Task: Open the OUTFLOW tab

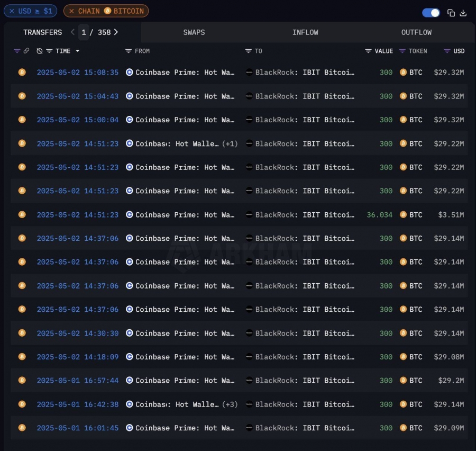Action: (x=416, y=32)
